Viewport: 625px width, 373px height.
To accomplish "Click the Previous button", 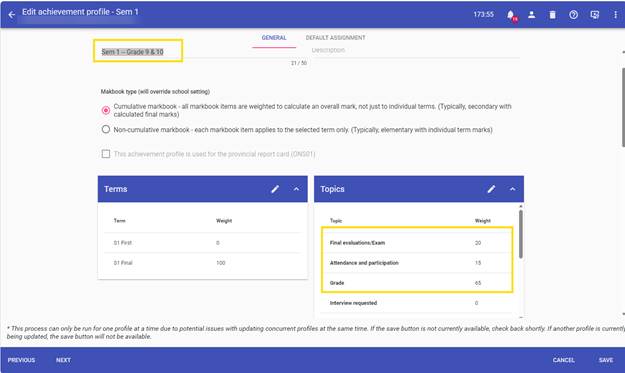I will (22, 360).
